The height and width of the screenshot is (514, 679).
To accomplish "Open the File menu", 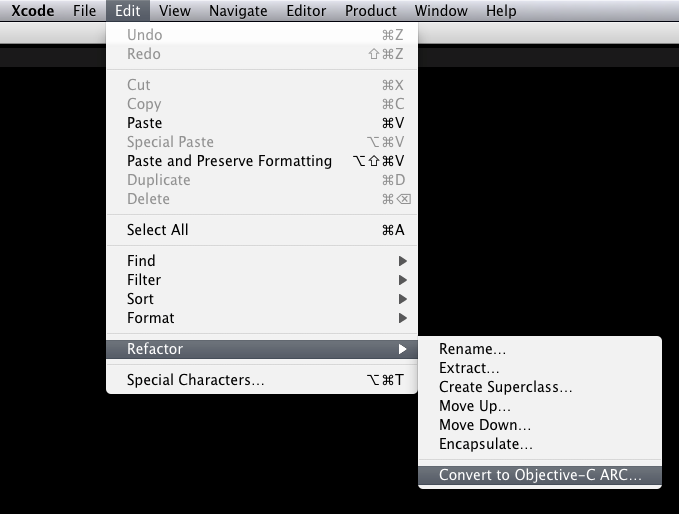I will [85, 11].
